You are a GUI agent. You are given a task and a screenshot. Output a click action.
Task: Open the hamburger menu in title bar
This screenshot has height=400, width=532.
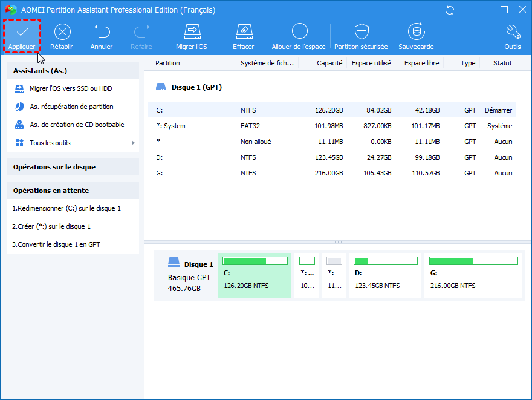(x=468, y=10)
